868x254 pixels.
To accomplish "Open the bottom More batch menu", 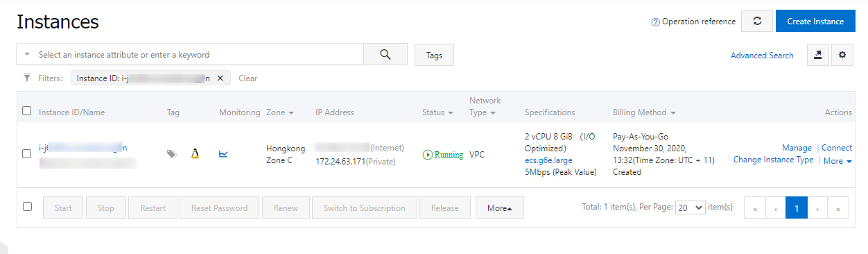I will [x=500, y=208].
